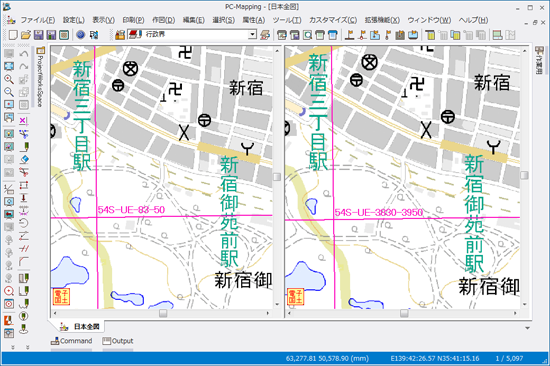Click the zoom out magnifier tool
550x366 pixels.
pos(9,92)
